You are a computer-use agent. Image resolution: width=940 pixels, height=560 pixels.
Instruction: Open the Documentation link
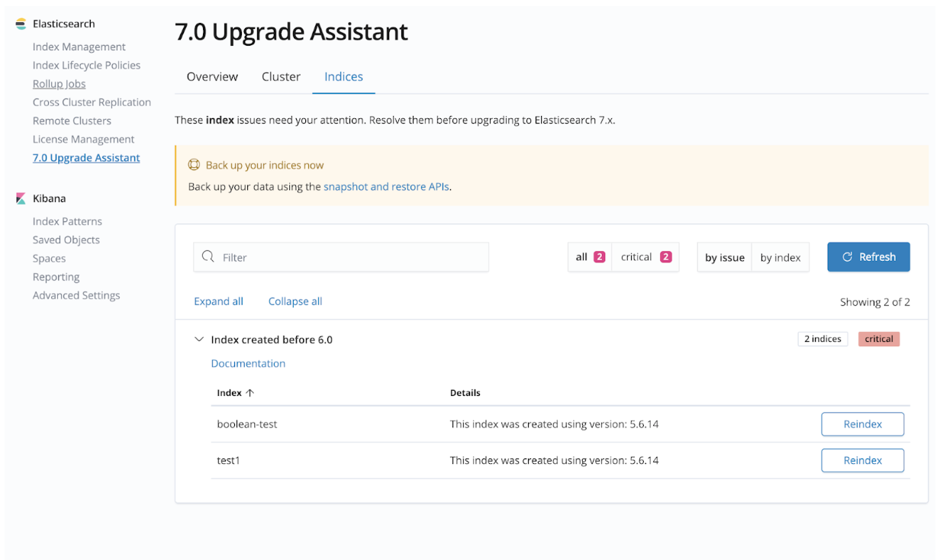pos(248,363)
